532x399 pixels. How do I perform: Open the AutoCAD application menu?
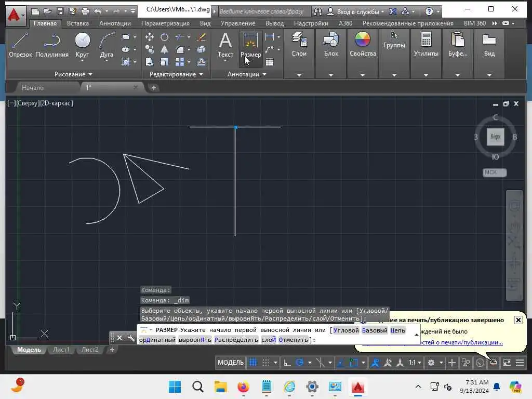pyautogui.click(x=16, y=16)
